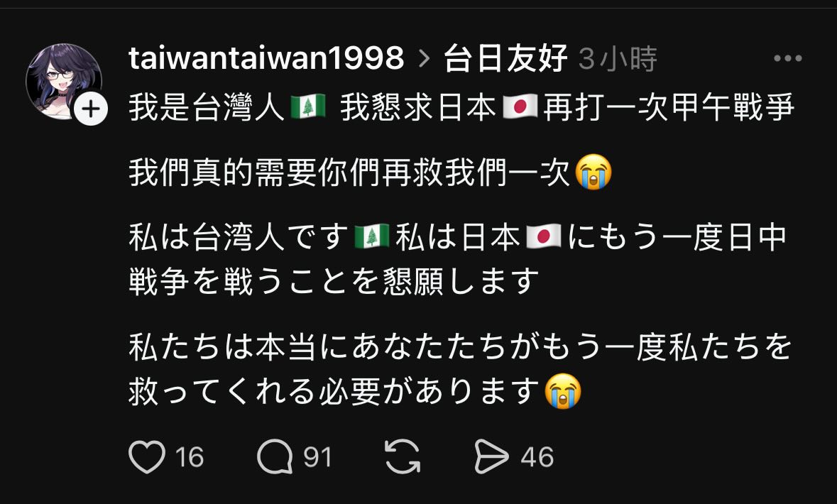837x504 pixels.
Task: Click the chevron between username and topic
Action: (x=424, y=59)
